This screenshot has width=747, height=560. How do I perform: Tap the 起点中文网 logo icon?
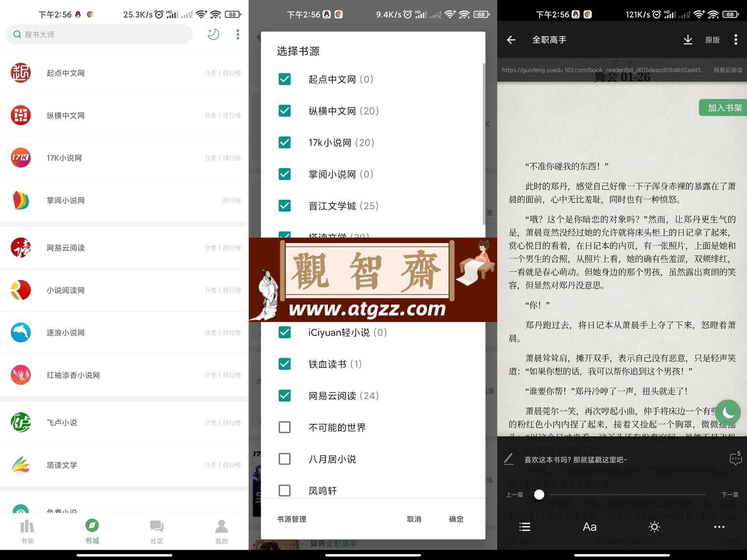tap(21, 73)
